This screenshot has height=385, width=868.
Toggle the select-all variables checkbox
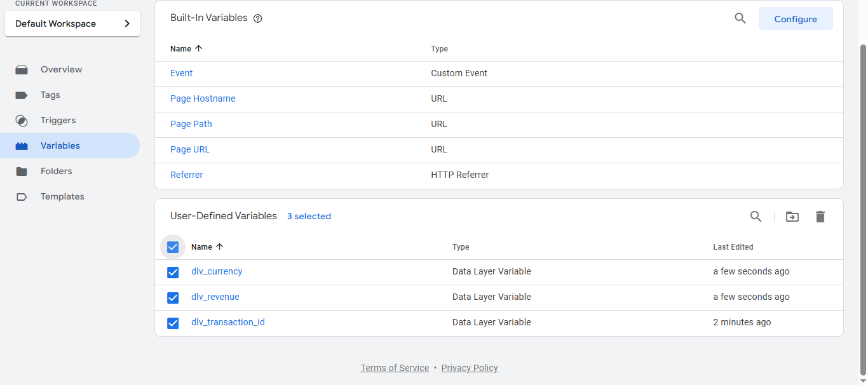[173, 247]
